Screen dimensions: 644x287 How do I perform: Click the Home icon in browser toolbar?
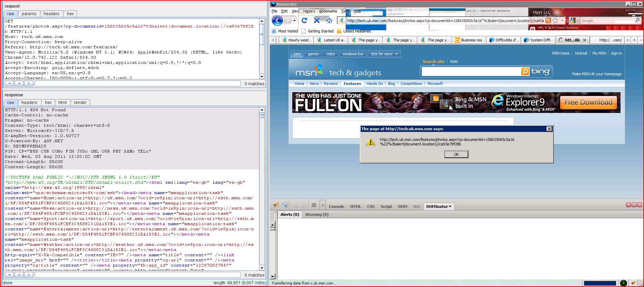pyautogui.click(x=329, y=20)
